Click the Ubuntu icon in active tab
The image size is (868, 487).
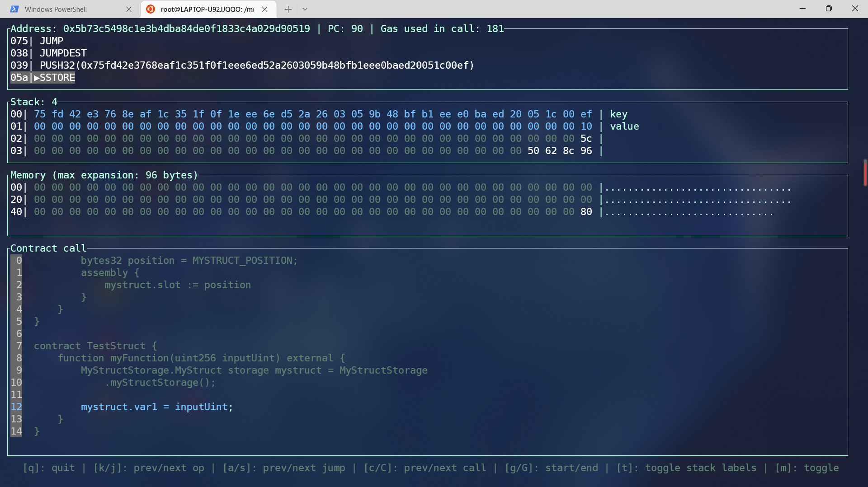151,9
